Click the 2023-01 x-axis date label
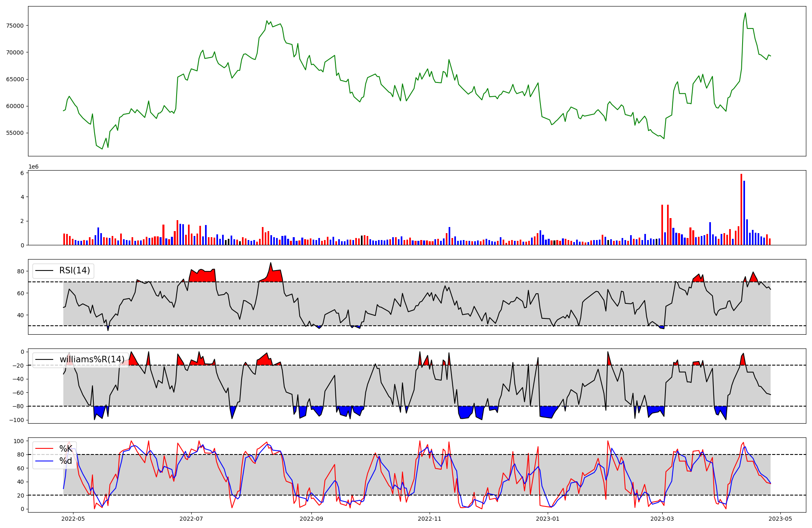812x528 pixels. coord(548,519)
